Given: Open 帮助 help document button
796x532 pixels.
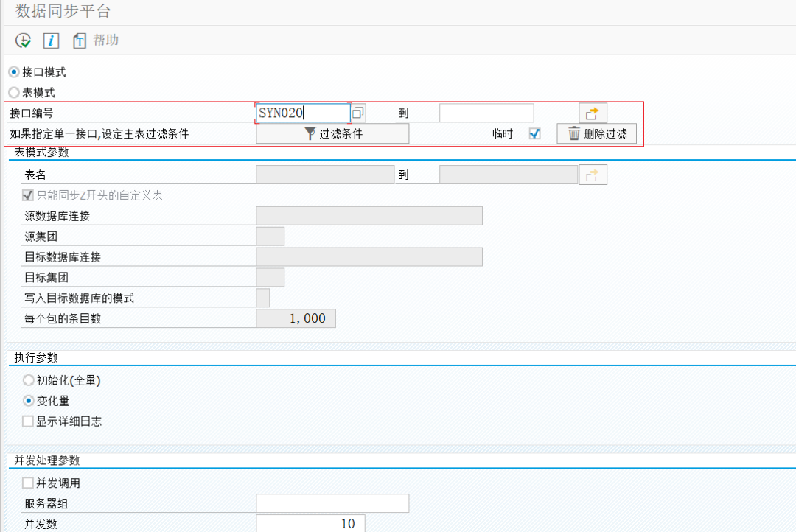Looking at the screenshot, I should [95, 40].
